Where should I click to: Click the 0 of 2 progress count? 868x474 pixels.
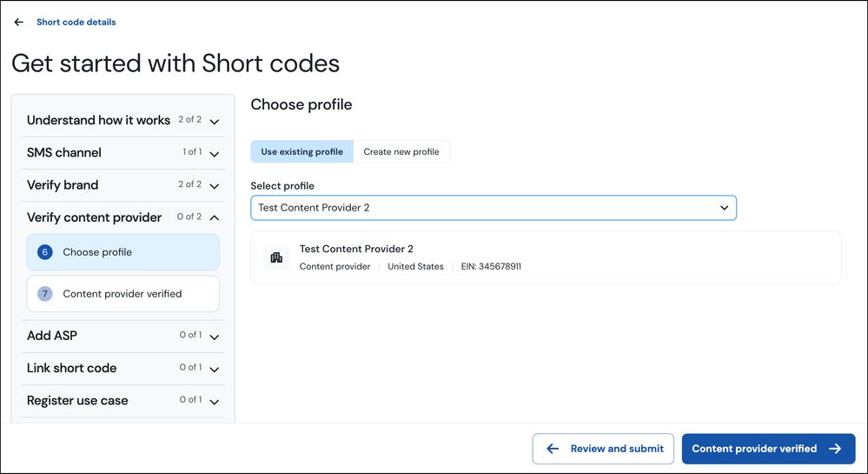coord(189,217)
